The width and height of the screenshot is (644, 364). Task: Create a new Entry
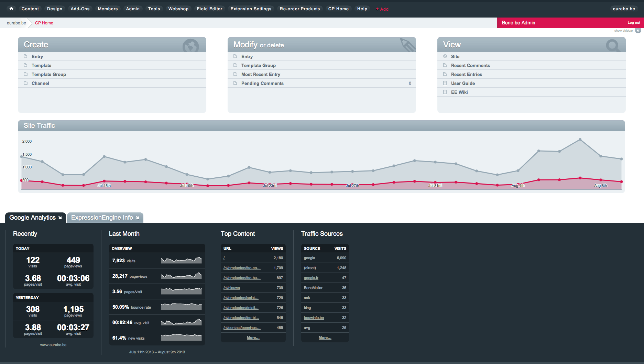tap(37, 56)
